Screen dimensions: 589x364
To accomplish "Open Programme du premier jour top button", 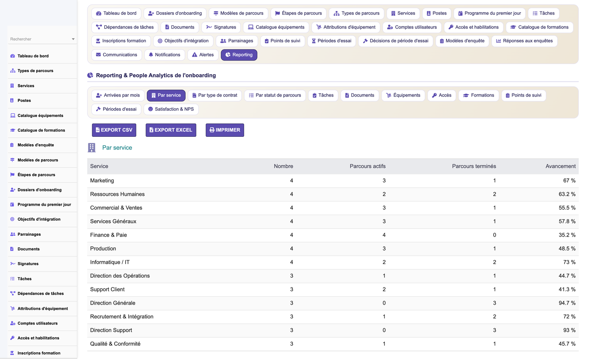I will coord(489,13).
